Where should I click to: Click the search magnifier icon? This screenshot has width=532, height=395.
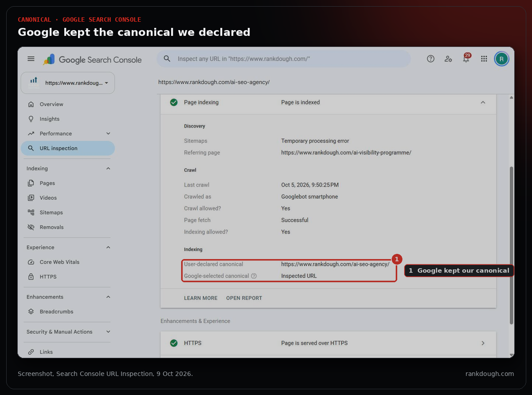pyautogui.click(x=167, y=58)
